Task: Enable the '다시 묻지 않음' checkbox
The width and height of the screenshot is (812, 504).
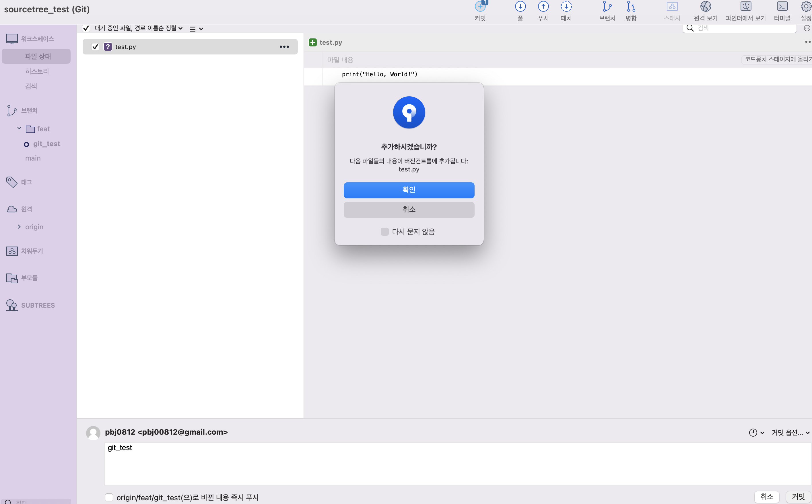Action: coord(384,232)
